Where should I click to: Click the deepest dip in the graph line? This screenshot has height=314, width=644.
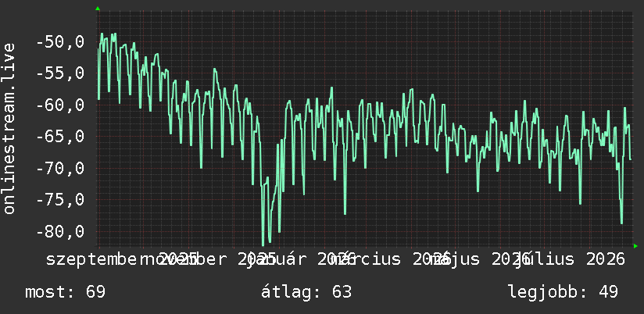(x=263, y=244)
